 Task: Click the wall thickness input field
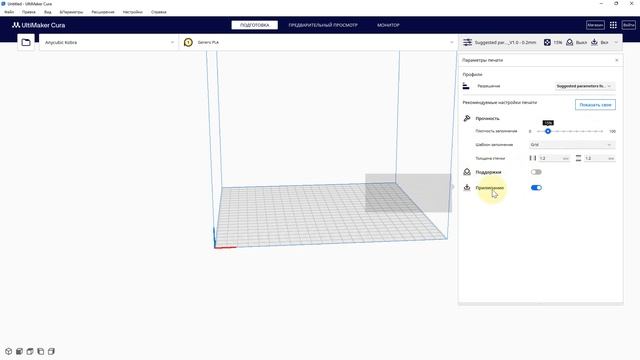click(x=554, y=158)
